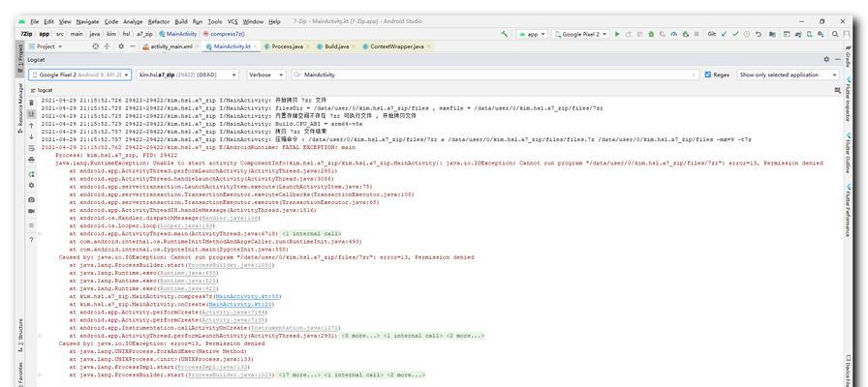Open Instrumentation.java:1271 link
868x387 pixels.
295,328
